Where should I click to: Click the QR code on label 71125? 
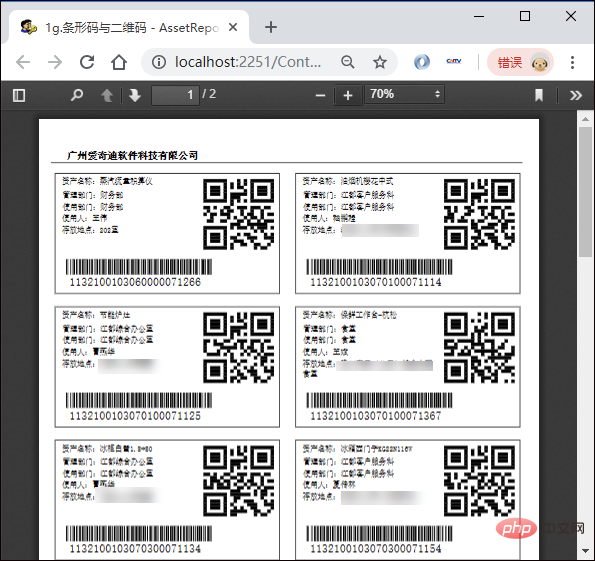pyautogui.click(x=238, y=348)
